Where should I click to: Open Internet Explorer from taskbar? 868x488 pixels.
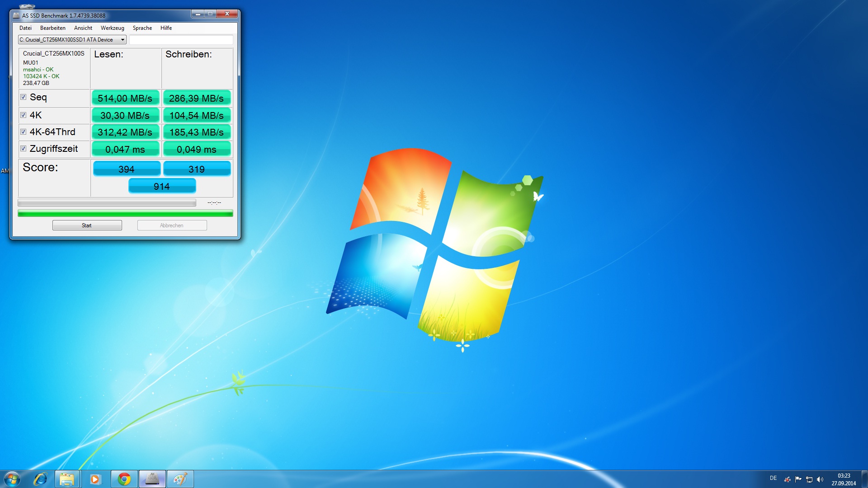pyautogui.click(x=40, y=479)
